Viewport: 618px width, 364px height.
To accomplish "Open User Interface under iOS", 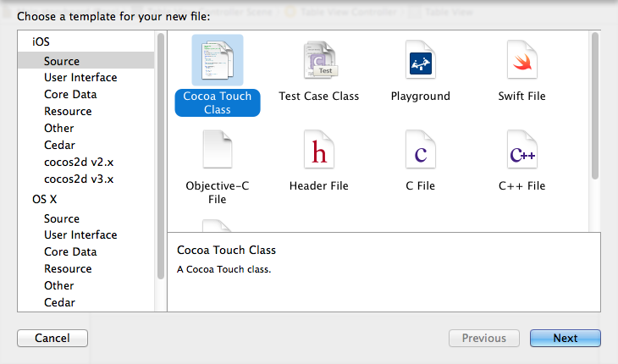I will tap(80, 77).
